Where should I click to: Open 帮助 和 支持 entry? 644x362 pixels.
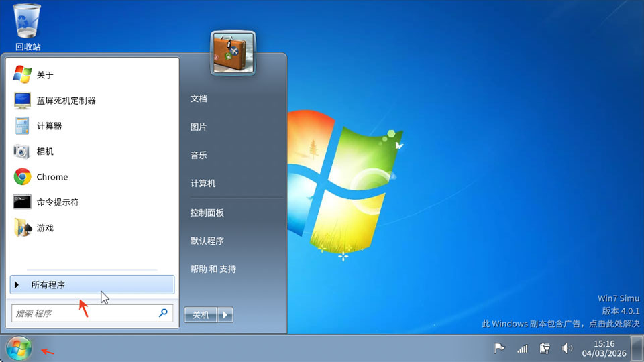(x=213, y=269)
